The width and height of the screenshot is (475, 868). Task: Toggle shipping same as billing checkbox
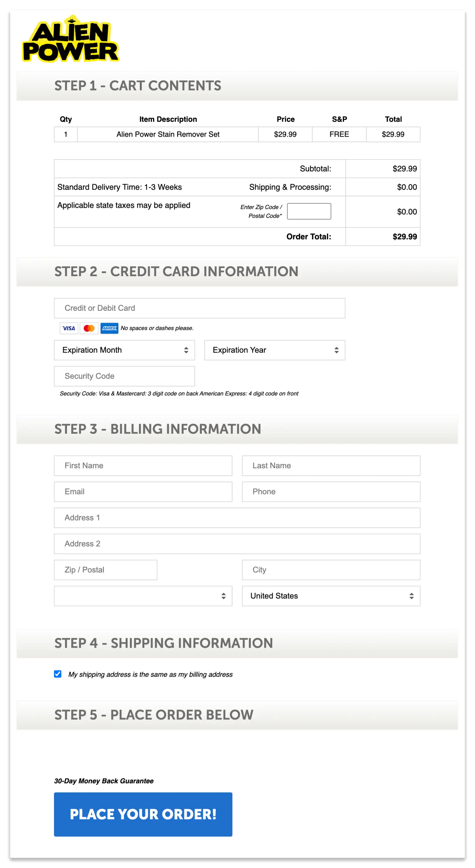(58, 674)
